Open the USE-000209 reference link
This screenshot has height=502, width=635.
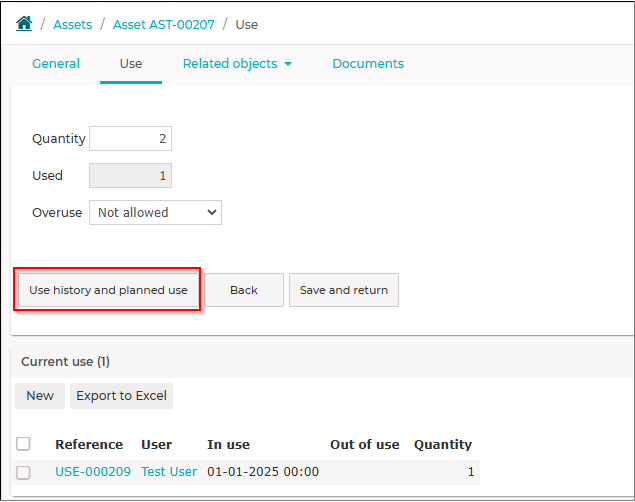tap(93, 472)
